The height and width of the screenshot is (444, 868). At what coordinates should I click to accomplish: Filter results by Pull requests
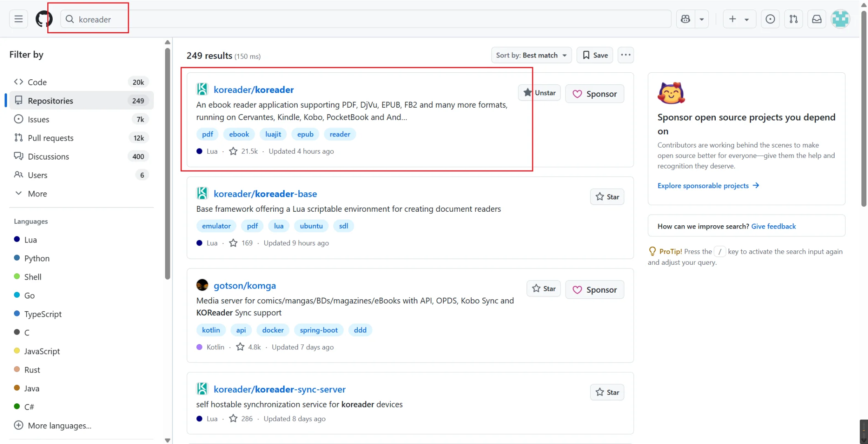point(81,138)
